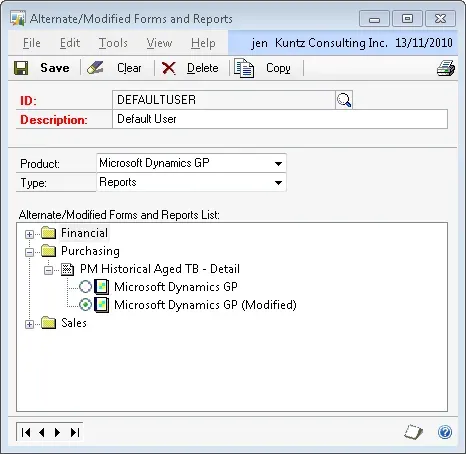Click the Description field with Default User

[280, 119]
